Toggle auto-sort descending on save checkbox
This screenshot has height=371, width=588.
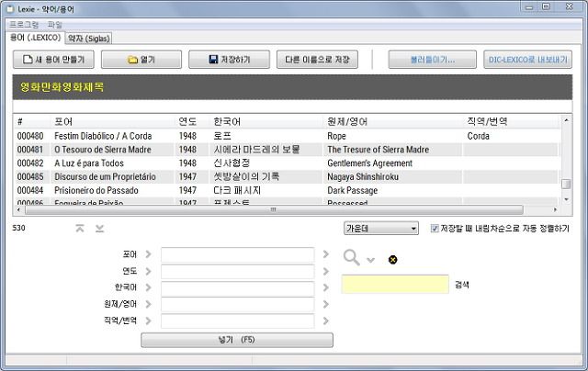[x=435, y=229]
